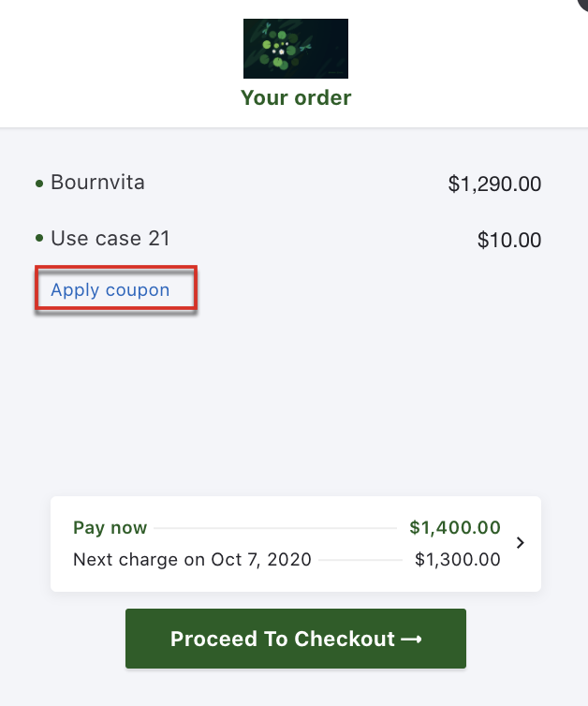Click the $1,300.00 next charge amount
This screenshot has height=706, width=588.
pos(458,560)
